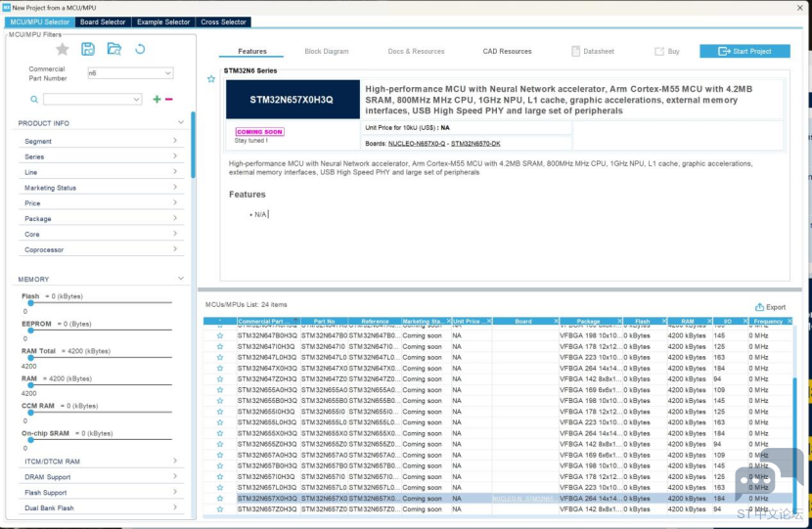Click the Datasheet button
The width and height of the screenshot is (812, 529).
tap(593, 51)
